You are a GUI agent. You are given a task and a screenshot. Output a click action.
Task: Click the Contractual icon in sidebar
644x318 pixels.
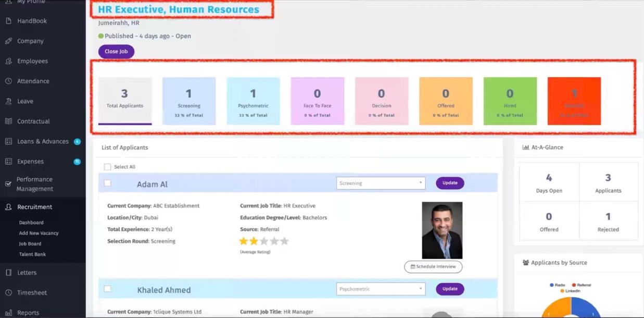pyautogui.click(x=8, y=121)
